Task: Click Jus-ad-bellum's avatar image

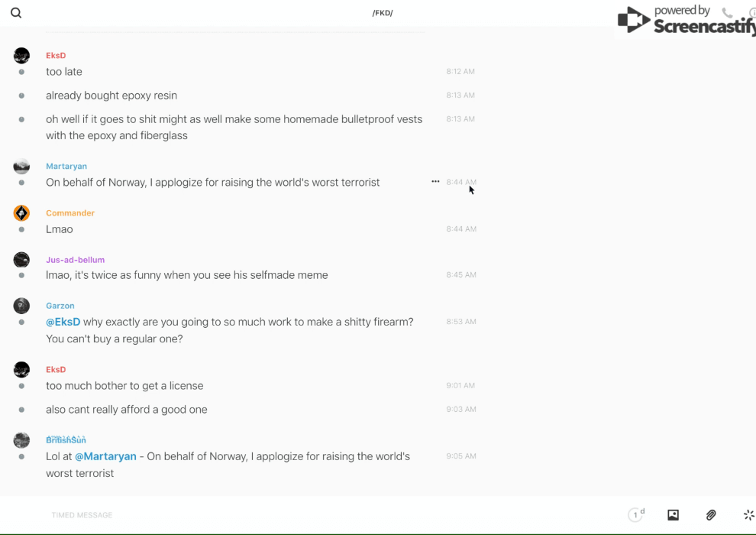Action: 21,260
